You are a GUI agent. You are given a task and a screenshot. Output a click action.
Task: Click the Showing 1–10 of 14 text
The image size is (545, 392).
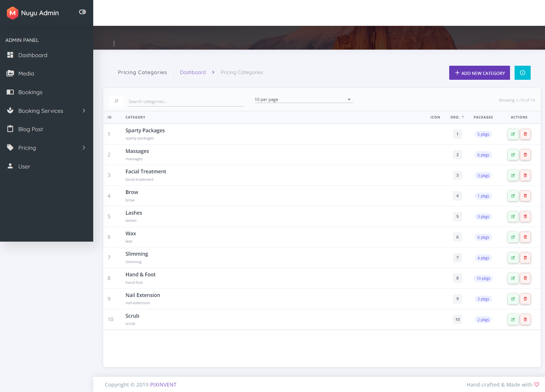point(517,100)
